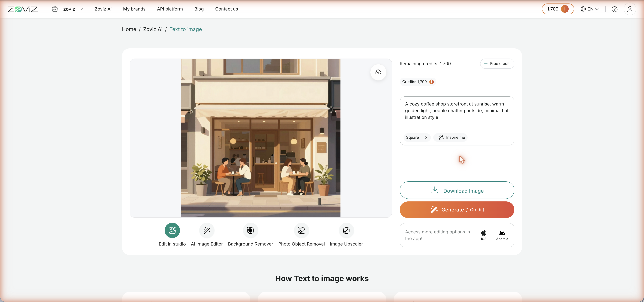Click the Edit in studio icon
The height and width of the screenshot is (302, 644).
click(172, 230)
